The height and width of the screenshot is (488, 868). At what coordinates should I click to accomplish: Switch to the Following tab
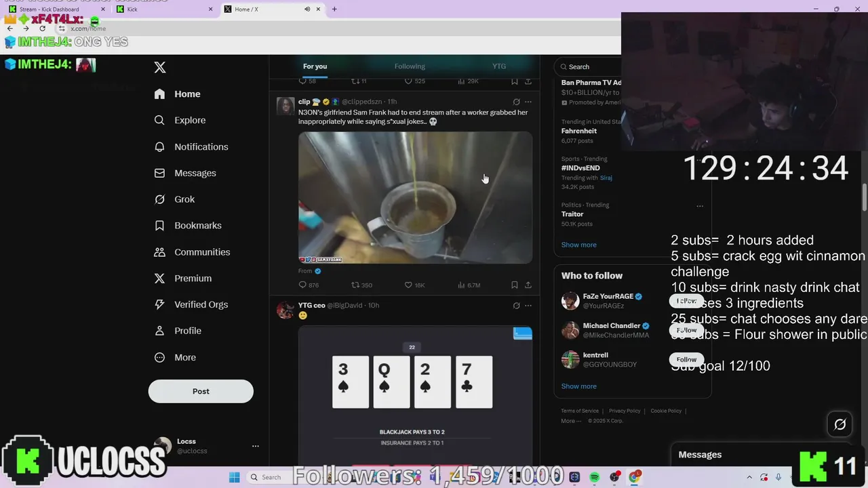pyautogui.click(x=410, y=66)
